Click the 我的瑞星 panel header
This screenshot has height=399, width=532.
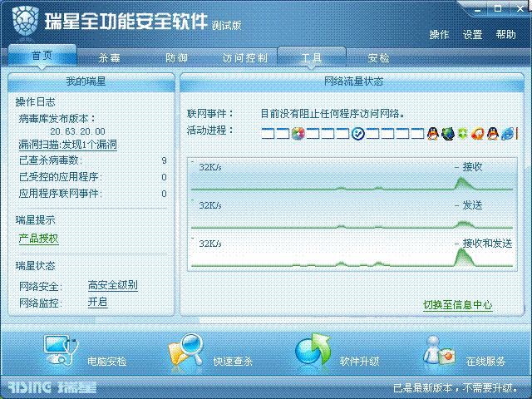(x=91, y=82)
